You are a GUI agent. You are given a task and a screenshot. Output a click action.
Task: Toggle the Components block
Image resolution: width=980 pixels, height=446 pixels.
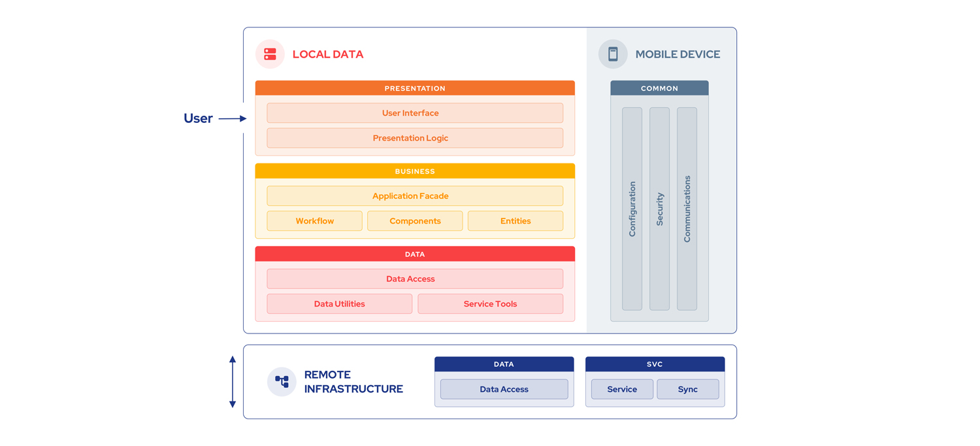pos(415,221)
